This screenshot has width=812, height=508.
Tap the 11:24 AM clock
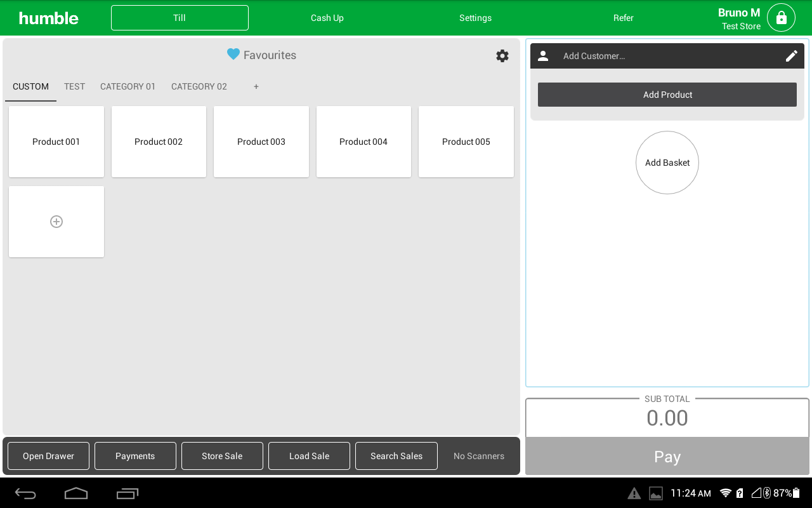point(691,493)
